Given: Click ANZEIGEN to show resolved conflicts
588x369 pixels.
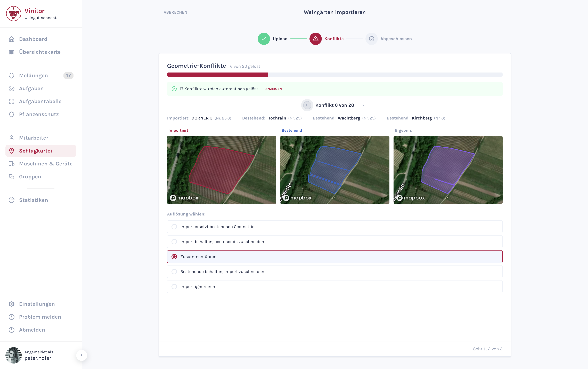Looking at the screenshot, I should [x=274, y=89].
